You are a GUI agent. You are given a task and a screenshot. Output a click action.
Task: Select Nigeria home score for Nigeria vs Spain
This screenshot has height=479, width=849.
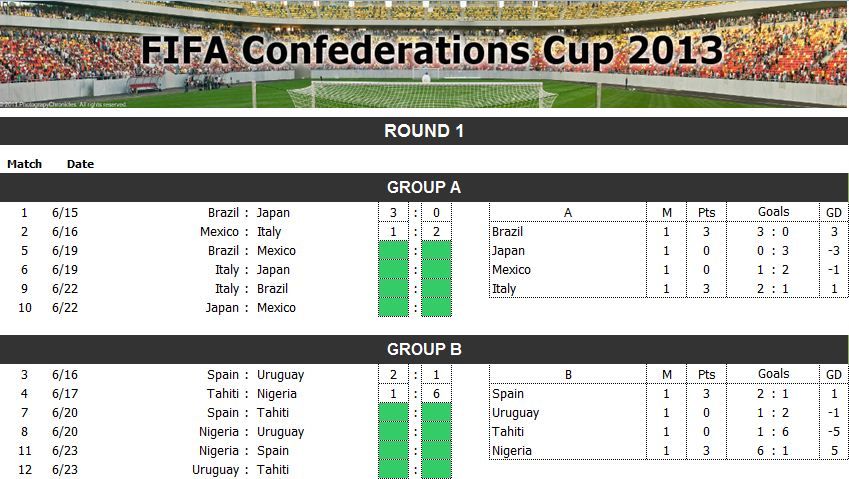point(394,450)
